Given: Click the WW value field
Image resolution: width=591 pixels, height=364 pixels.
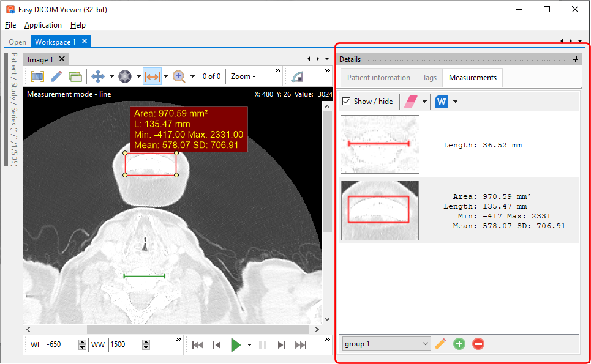Looking at the screenshot, I should (x=126, y=344).
